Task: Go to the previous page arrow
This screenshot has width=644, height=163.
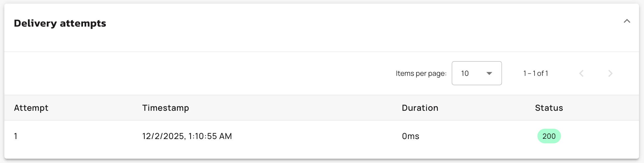Action: (x=581, y=74)
